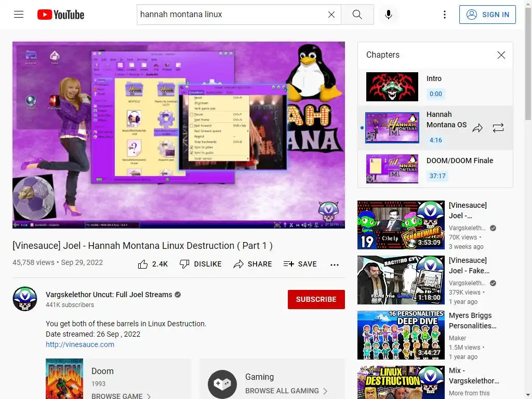Click the SIGN IN button
The width and height of the screenshot is (532, 399).
(x=487, y=15)
